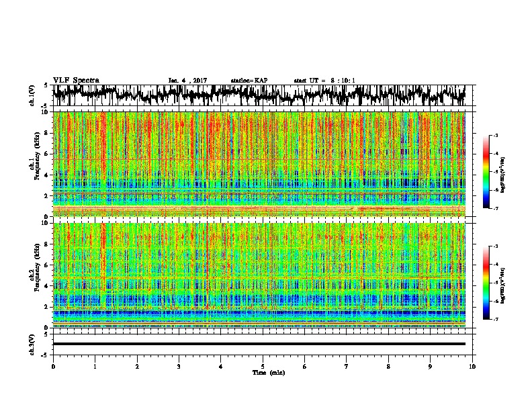Image resolution: width=532 pixels, height=411 pixels.
Task: Click the "VLF Spectra" plot title
Action: [x=76, y=81]
